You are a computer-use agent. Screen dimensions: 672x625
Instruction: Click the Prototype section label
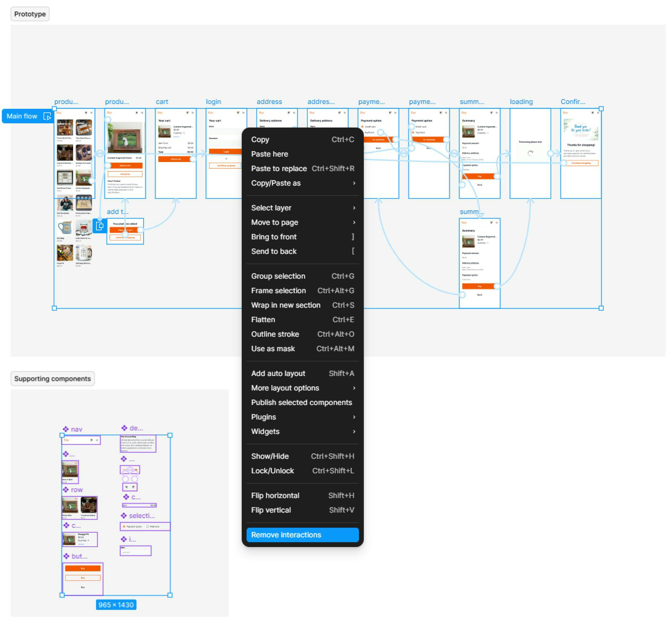30,14
